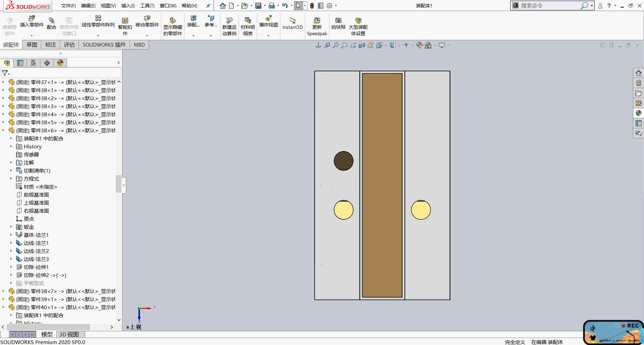The width and height of the screenshot is (644, 345).
Task: Click the Rebuild traffic light icon
Action: tap(312, 6)
